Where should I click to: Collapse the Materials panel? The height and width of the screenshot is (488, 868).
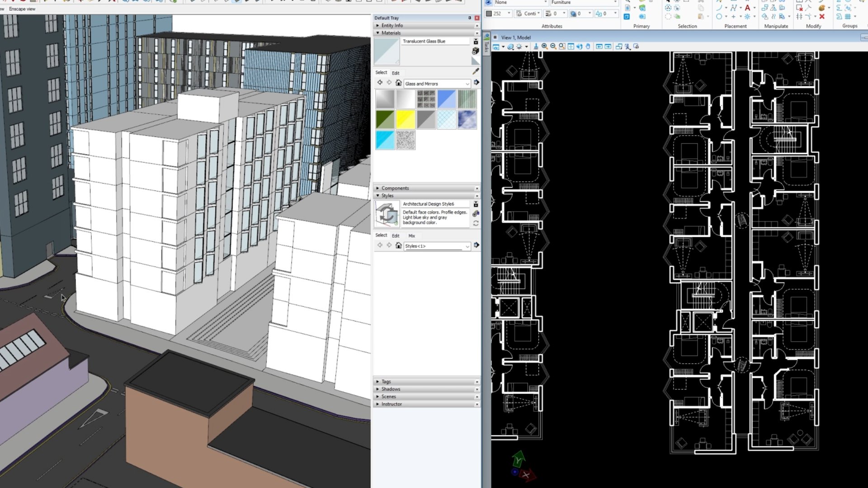pos(377,33)
